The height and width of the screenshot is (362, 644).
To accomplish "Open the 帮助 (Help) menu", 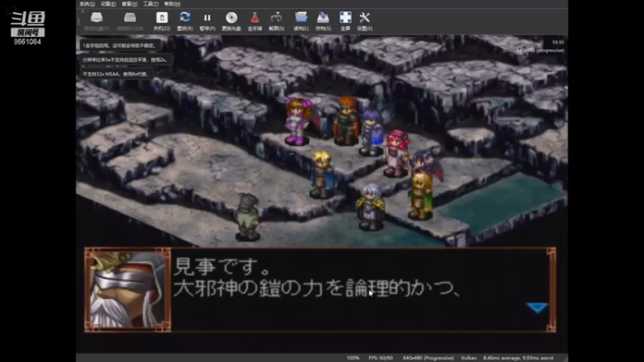I will point(172,4).
